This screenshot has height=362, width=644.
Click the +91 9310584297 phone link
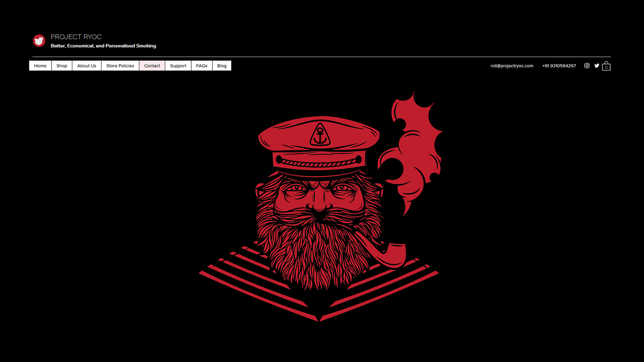[559, 66]
